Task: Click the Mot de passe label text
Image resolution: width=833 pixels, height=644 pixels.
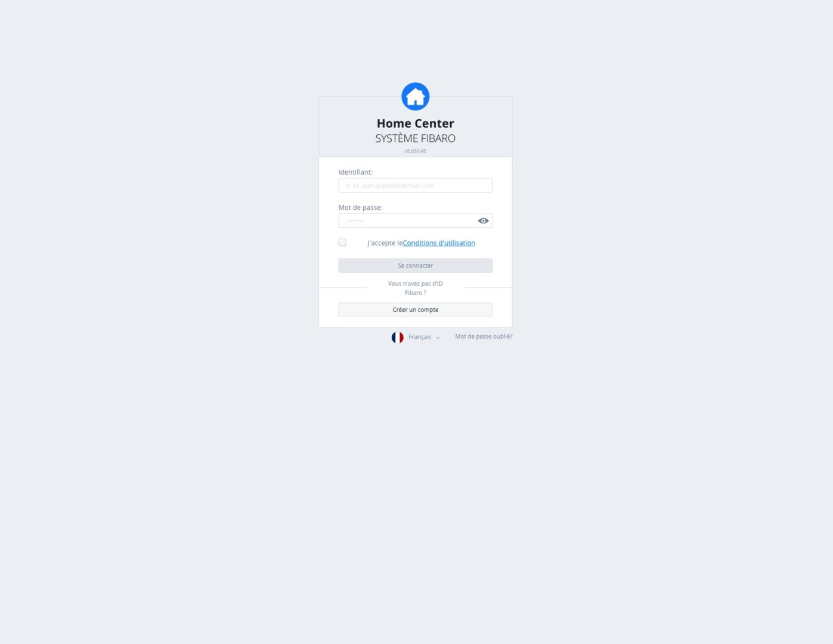Action: tap(361, 208)
